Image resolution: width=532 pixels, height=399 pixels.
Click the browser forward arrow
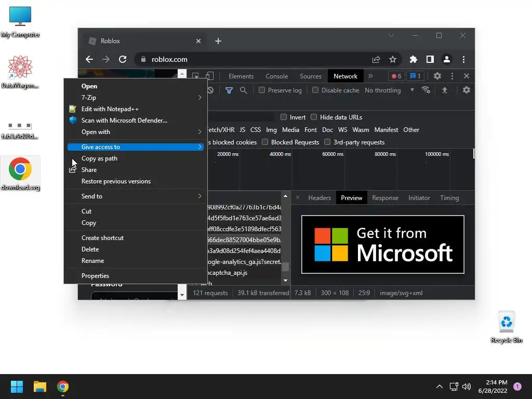[106, 59]
